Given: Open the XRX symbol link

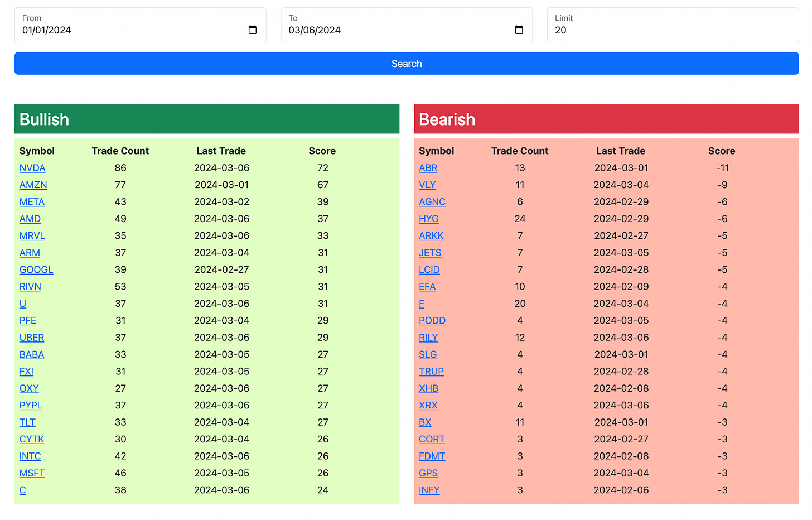Looking at the screenshot, I should click(x=428, y=406).
